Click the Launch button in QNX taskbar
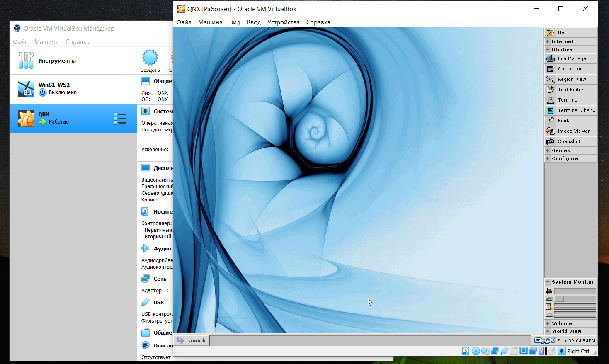Image resolution: width=609 pixels, height=364 pixels. click(192, 340)
